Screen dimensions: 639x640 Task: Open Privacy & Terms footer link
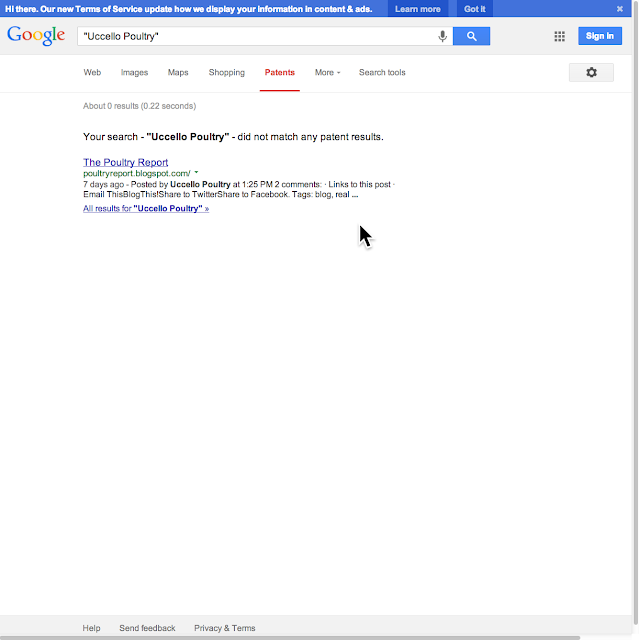[224, 628]
